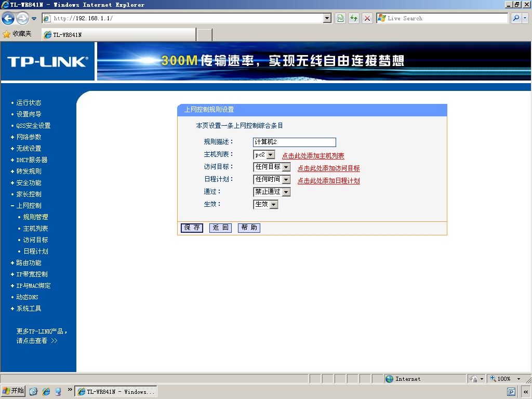
Task: Expand the 系统工具 menu
Action: coord(29,309)
